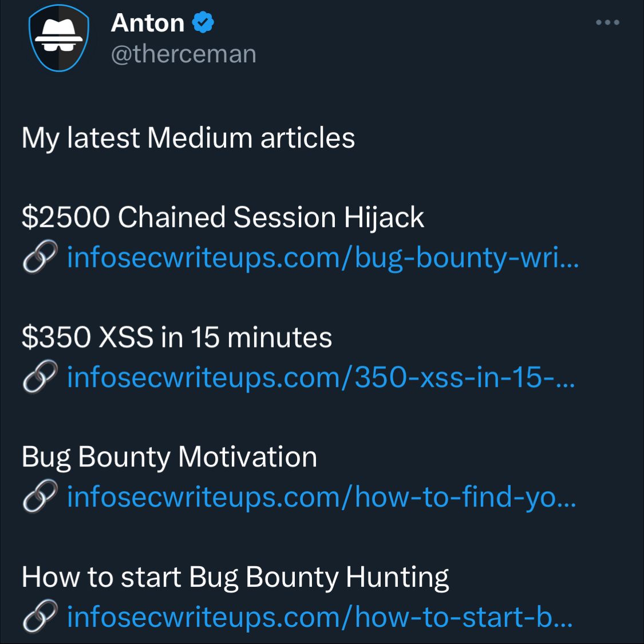Image resolution: width=644 pixels, height=644 pixels.
Task: Select the @therceman handle
Action: (x=184, y=54)
